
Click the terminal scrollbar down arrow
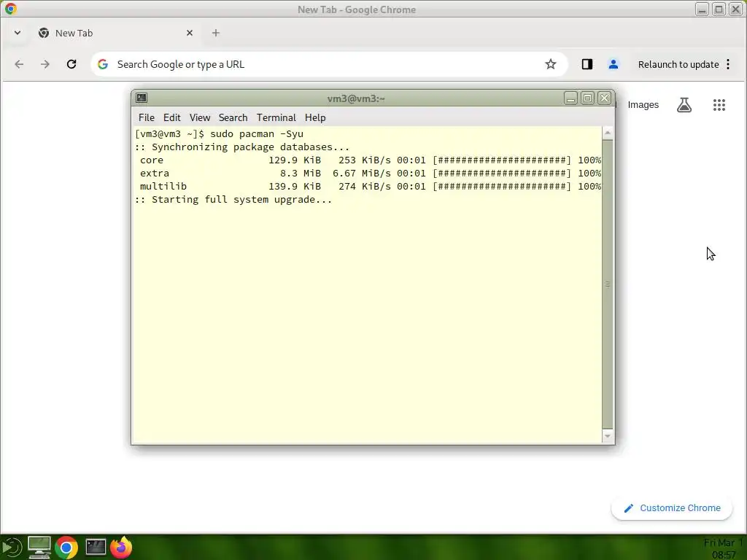click(x=608, y=436)
